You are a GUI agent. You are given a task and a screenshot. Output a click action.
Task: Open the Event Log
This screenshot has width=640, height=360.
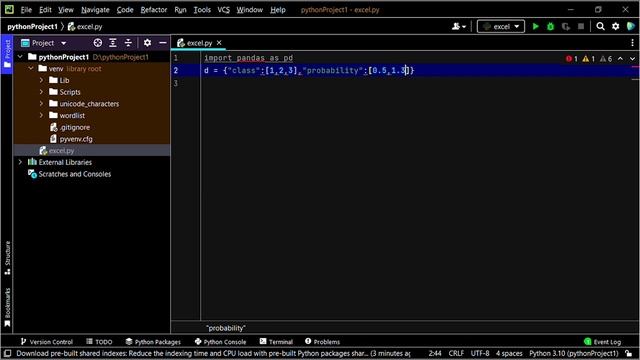pos(602,342)
